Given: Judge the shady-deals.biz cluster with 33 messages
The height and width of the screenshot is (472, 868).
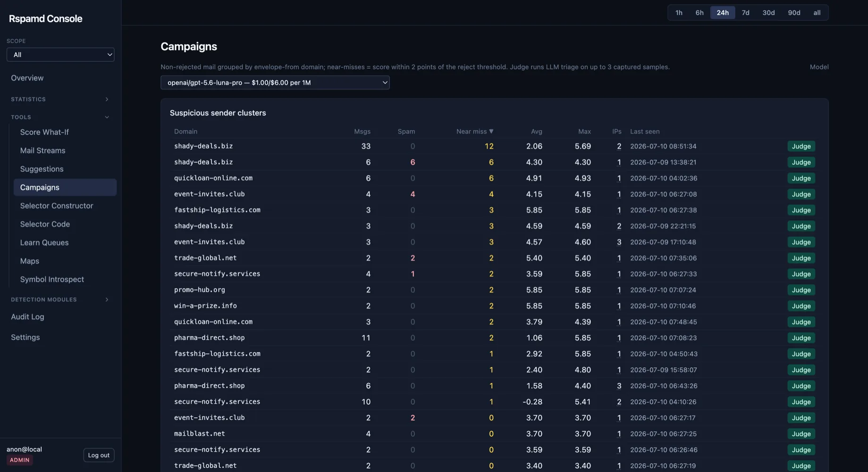Looking at the screenshot, I should [x=801, y=147].
